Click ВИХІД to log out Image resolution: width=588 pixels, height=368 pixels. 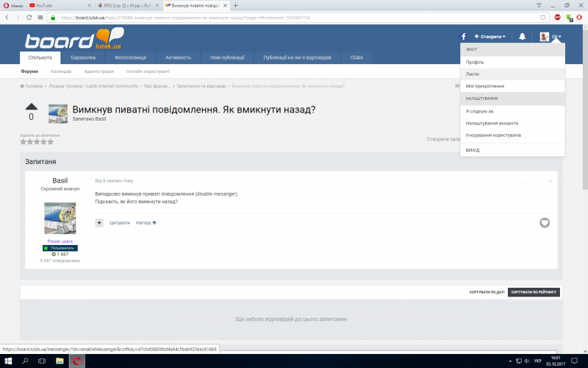click(x=473, y=150)
